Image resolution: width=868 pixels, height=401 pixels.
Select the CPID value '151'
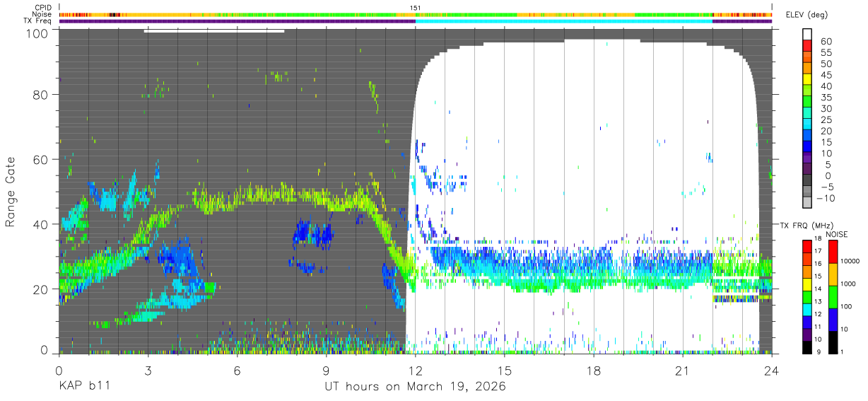[416, 8]
